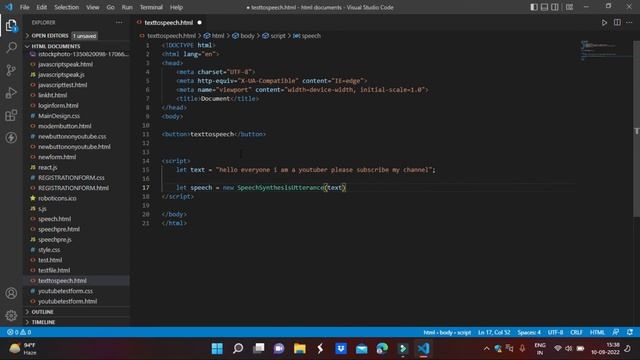Open the Terminal menu
This screenshot has width=640, height=360.
(151, 7)
